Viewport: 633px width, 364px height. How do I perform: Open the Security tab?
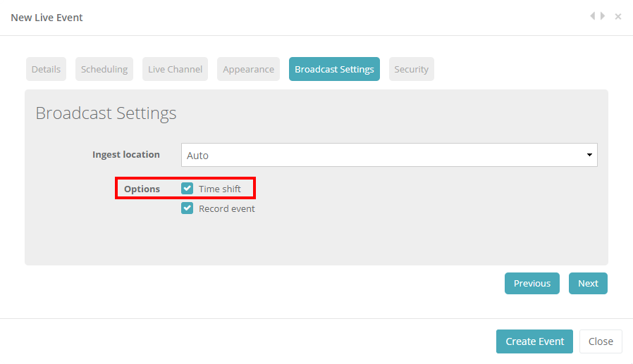pos(412,69)
